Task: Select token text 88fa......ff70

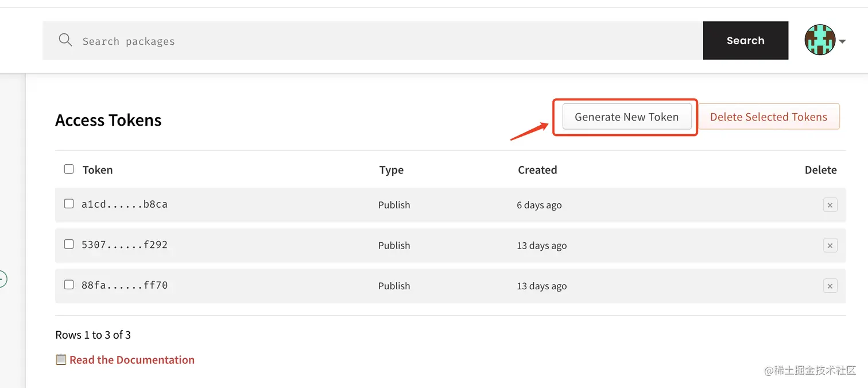Action: [125, 285]
